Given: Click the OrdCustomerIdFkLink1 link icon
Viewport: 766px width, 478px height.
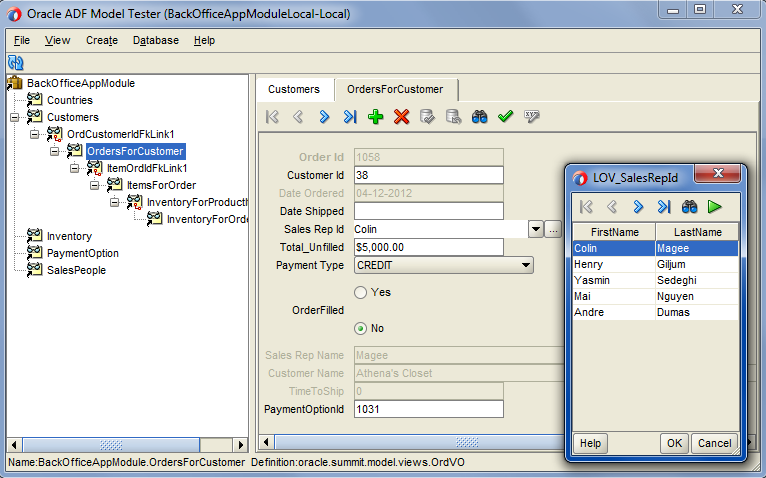Looking at the screenshot, I should [x=54, y=134].
